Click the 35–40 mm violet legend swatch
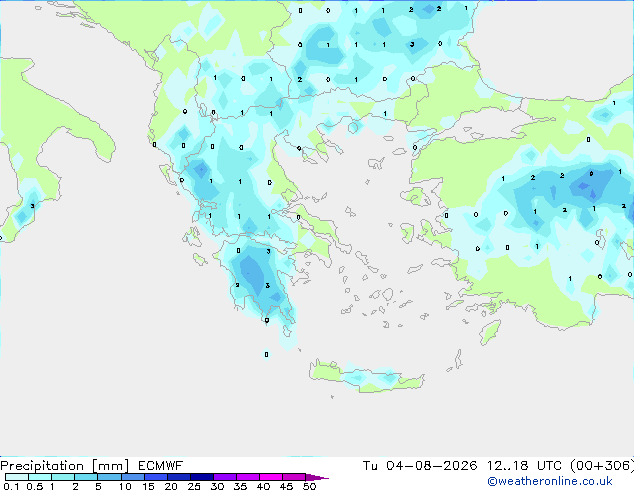 click(x=247, y=477)
